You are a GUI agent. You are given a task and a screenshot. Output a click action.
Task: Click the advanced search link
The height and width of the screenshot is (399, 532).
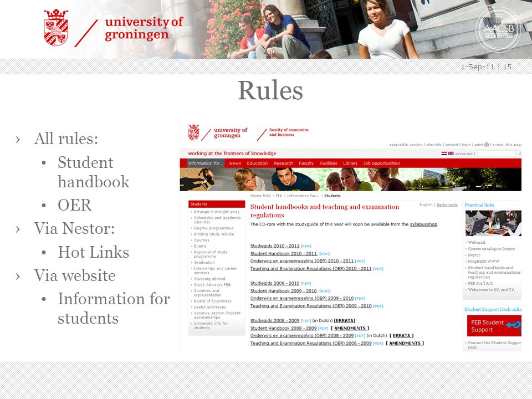point(463,154)
